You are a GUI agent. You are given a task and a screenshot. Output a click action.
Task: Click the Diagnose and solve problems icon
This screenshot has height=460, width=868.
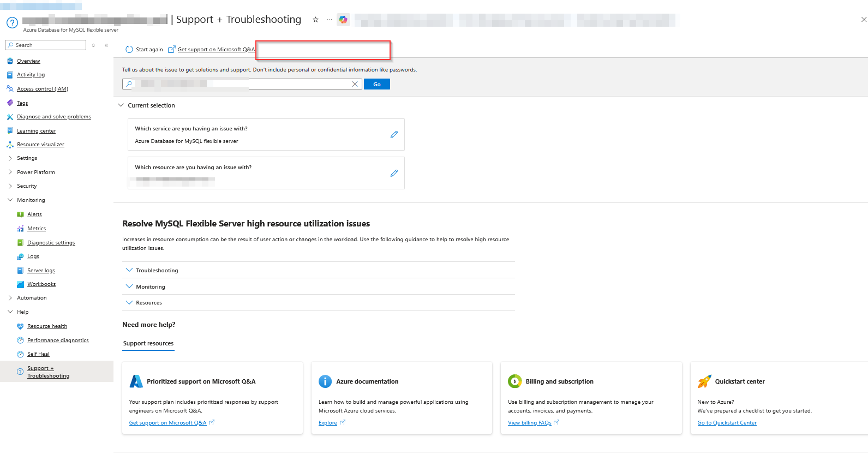pos(10,117)
